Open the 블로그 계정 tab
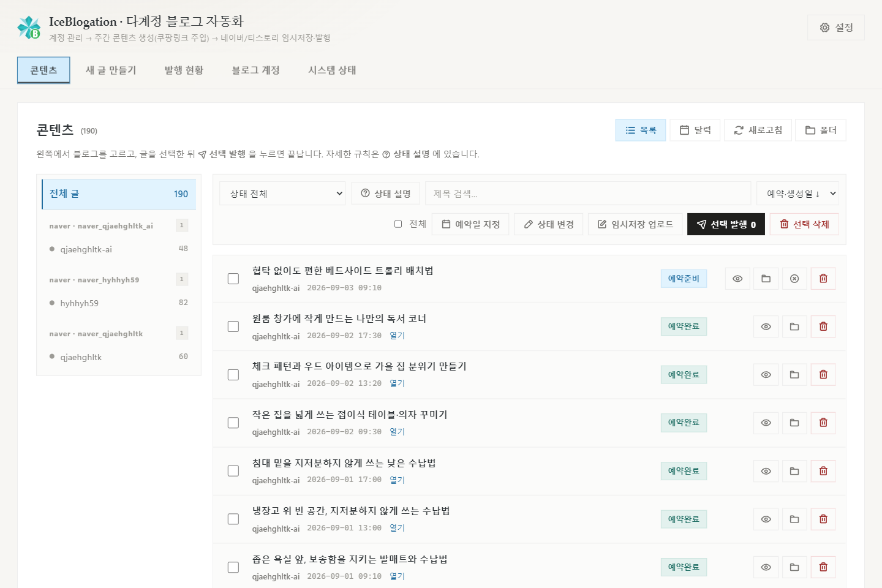 click(x=255, y=70)
